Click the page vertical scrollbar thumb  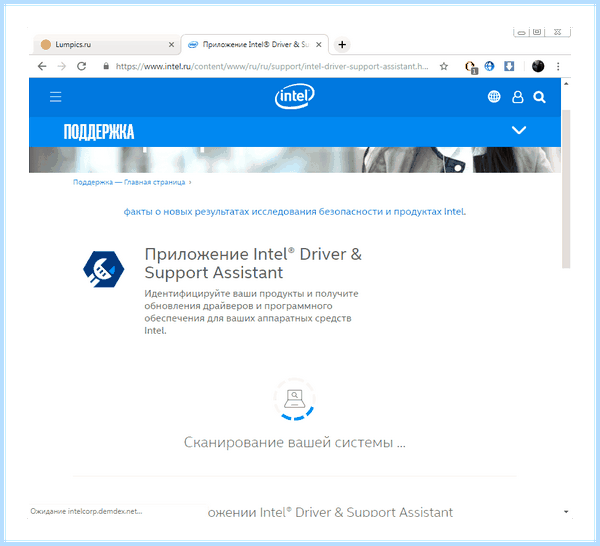coord(566,189)
